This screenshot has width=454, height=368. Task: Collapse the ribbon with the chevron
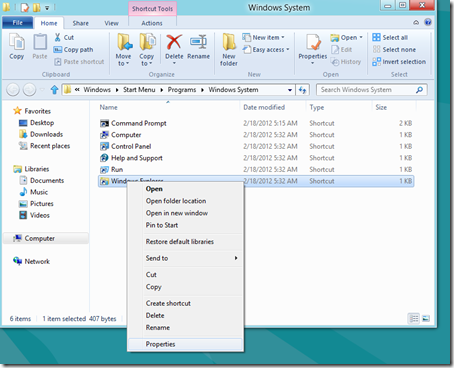tap(416, 22)
